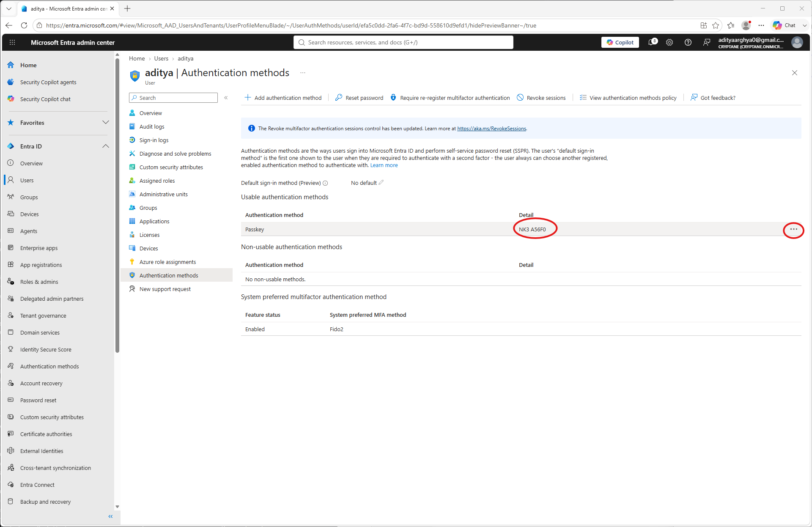This screenshot has width=812, height=527.
Task: Open the browser favorites list icon
Action: (731, 25)
